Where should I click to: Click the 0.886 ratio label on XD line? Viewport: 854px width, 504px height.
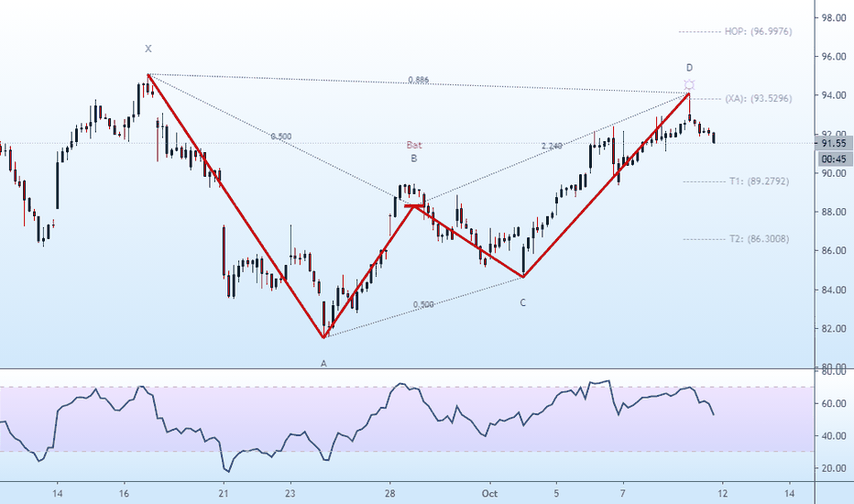tap(418, 80)
